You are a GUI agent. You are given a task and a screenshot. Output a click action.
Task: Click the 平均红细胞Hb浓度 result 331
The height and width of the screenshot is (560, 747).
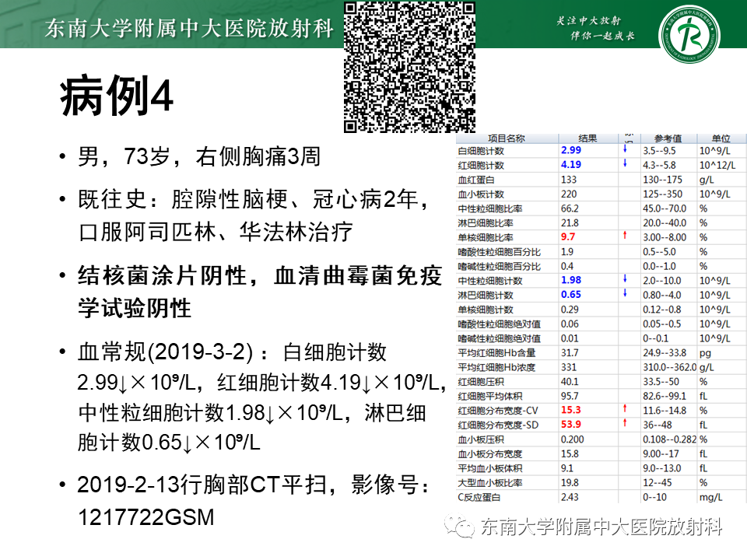(x=569, y=367)
